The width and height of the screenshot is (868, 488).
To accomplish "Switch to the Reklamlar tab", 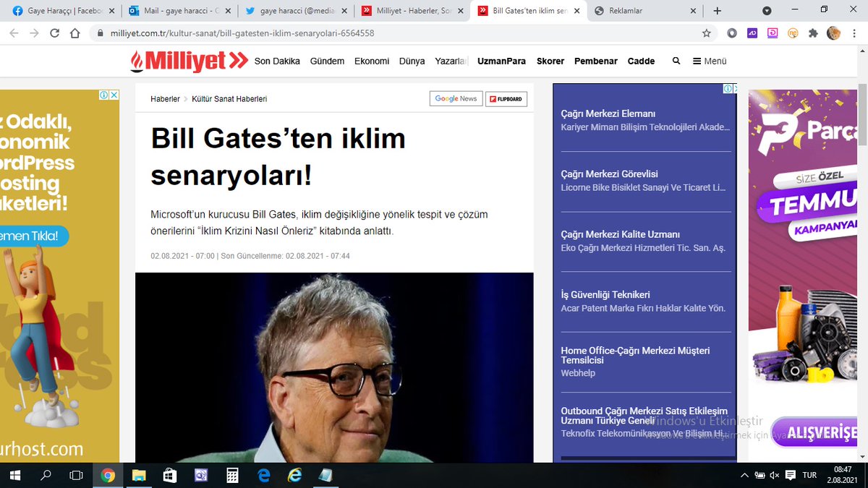I will click(x=644, y=11).
